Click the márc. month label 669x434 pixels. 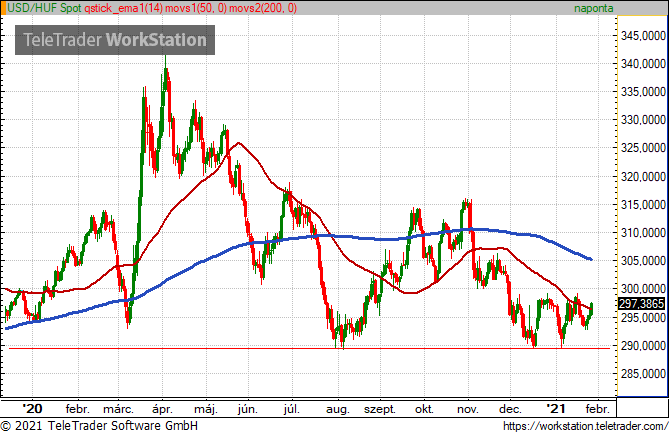119,409
